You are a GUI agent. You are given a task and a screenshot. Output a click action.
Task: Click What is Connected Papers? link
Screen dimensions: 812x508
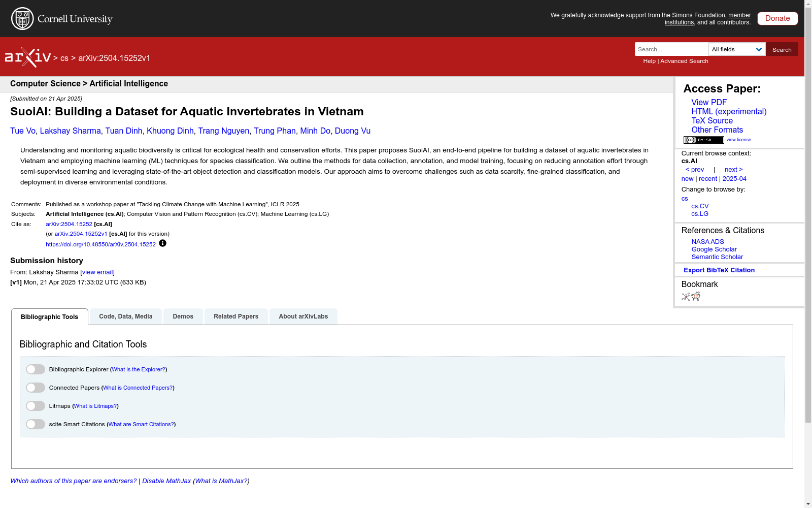point(138,388)
